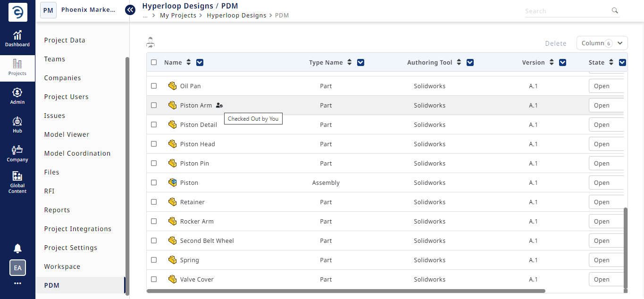
Task: Sort the table by State
Action: tap(611, 62)
